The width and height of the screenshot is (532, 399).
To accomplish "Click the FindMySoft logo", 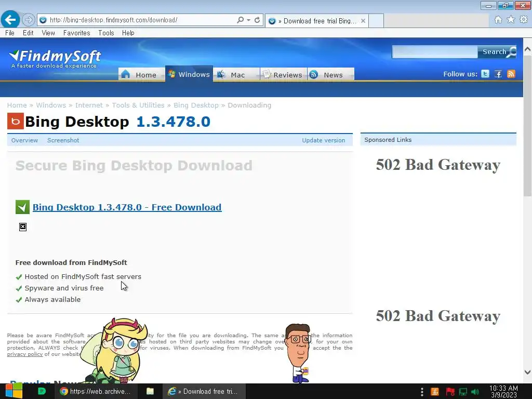I will coord(55,59).
